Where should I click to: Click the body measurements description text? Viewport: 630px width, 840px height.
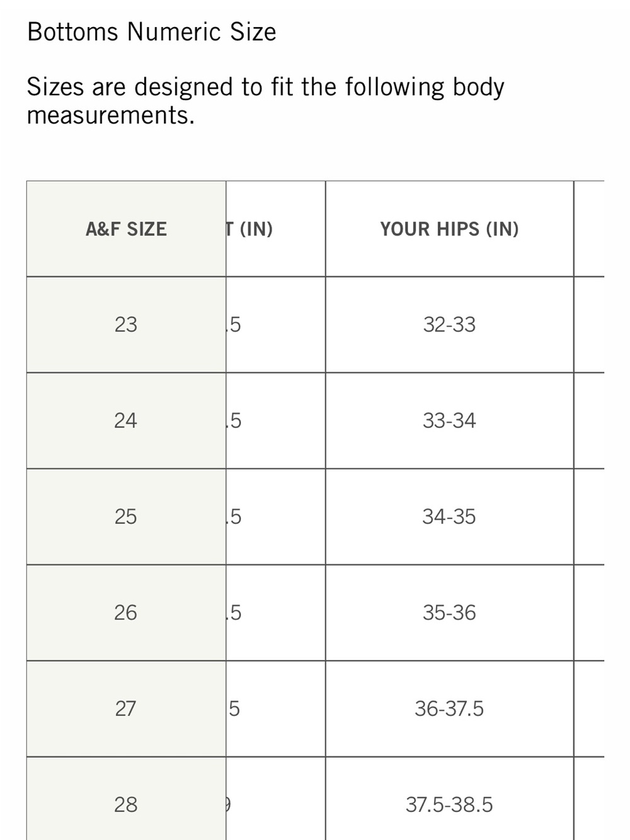(x=265, y=101)
